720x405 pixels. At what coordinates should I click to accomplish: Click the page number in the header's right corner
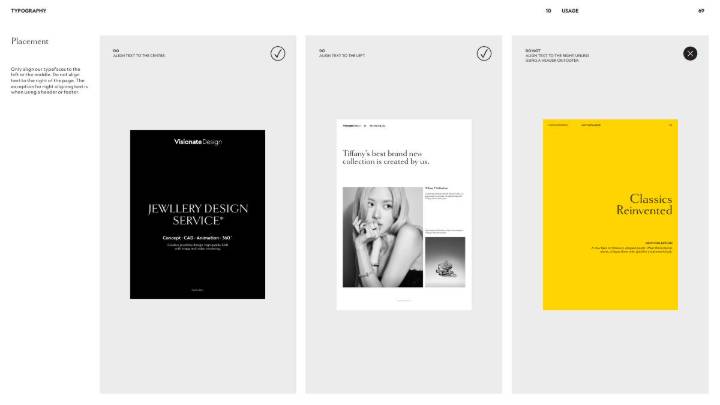pyautogui.click(x=701, y=11)
